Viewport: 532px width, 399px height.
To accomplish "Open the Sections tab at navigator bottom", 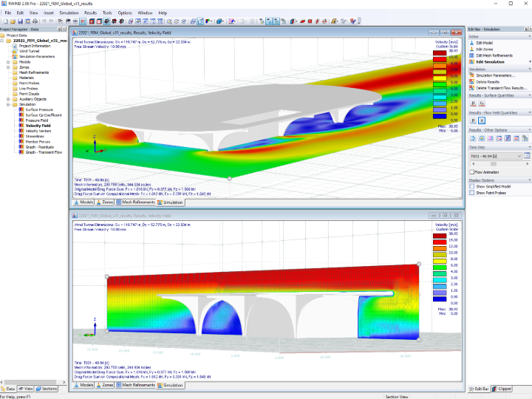I will tap(47, 389).
